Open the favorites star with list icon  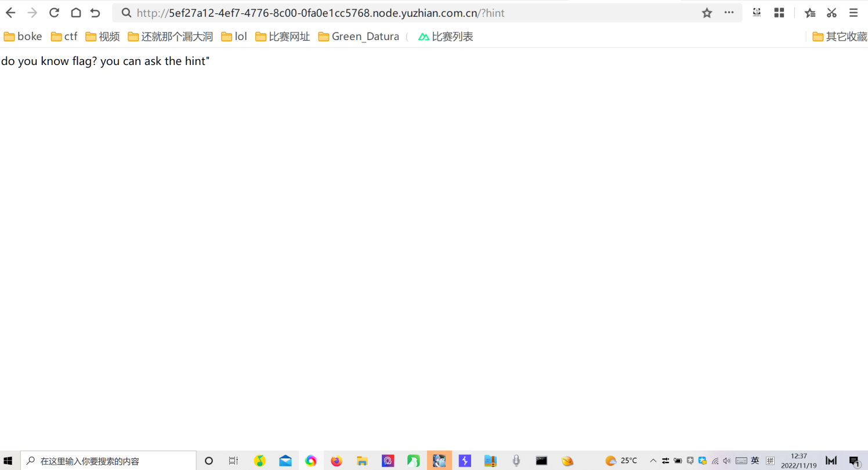click(x=809, y=12)
